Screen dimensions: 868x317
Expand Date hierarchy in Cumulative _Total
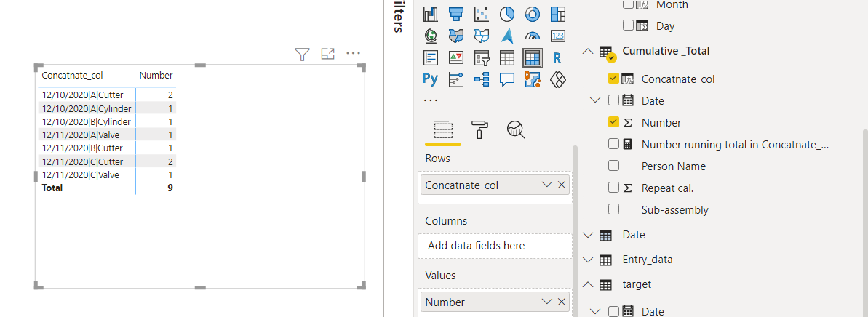pos(596,100)
